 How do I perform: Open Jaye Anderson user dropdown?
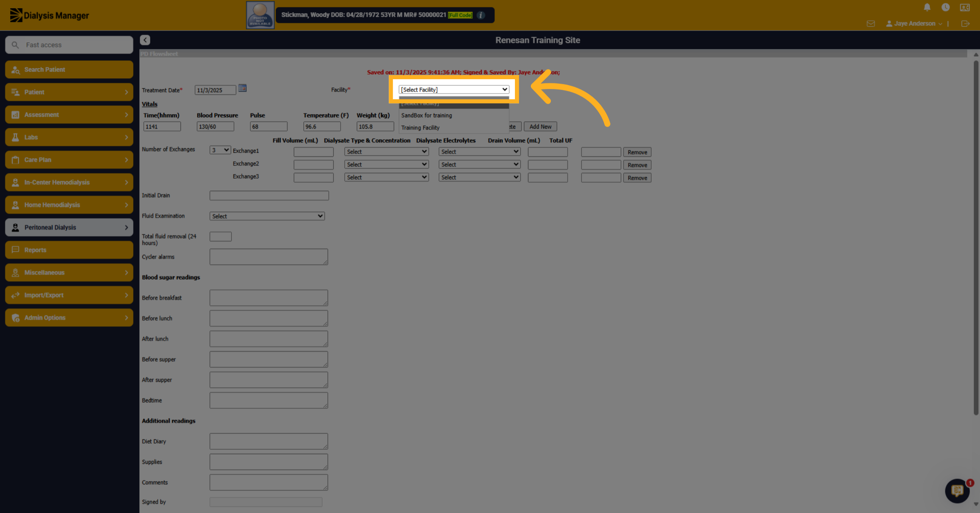click(914, 24)
